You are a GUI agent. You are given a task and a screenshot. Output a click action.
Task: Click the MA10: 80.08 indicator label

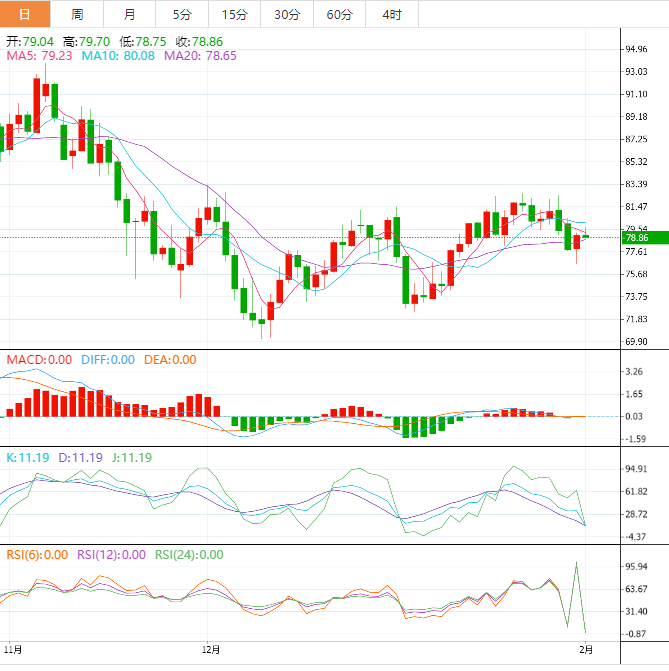click(118, 56)
